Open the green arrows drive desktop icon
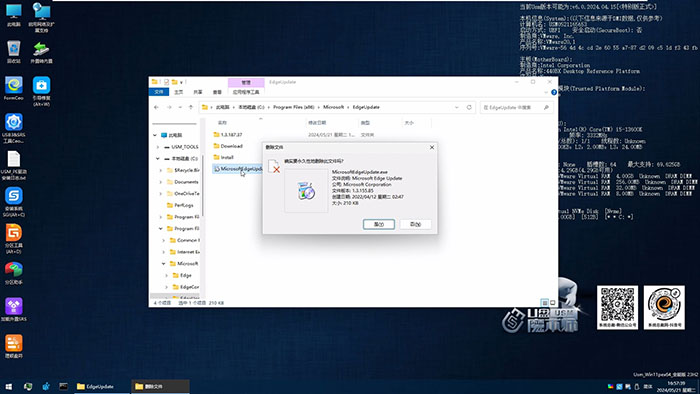The width and height of the screenshot is (700, 394). tap(41, 52)
